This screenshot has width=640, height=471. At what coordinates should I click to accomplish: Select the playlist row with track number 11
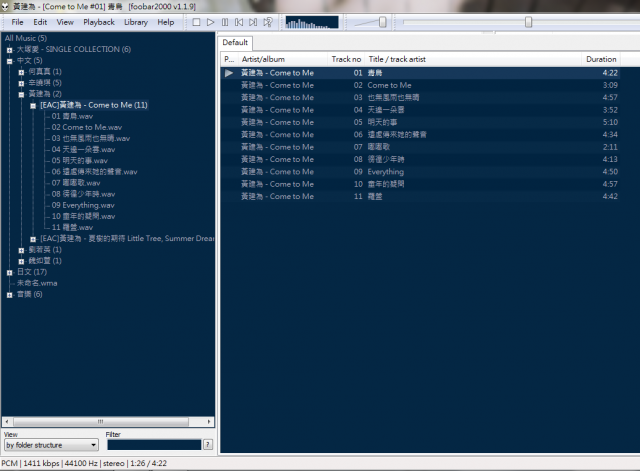point(420,196)
